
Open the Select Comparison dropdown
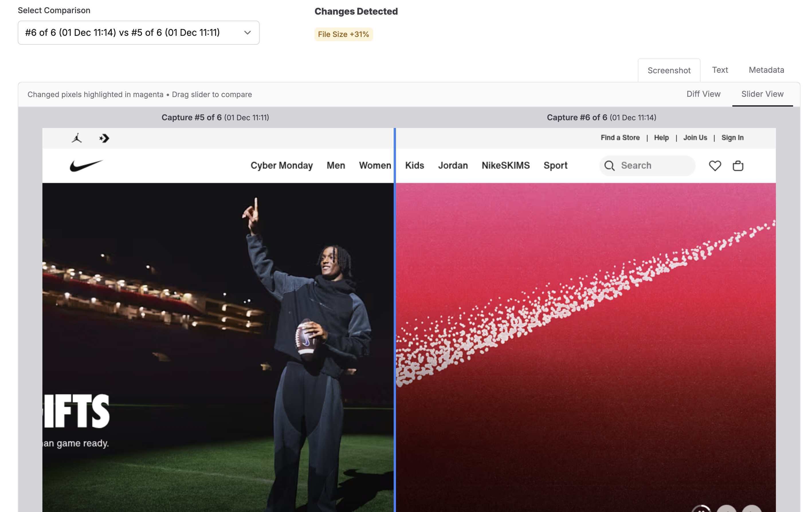click(139, 33)
